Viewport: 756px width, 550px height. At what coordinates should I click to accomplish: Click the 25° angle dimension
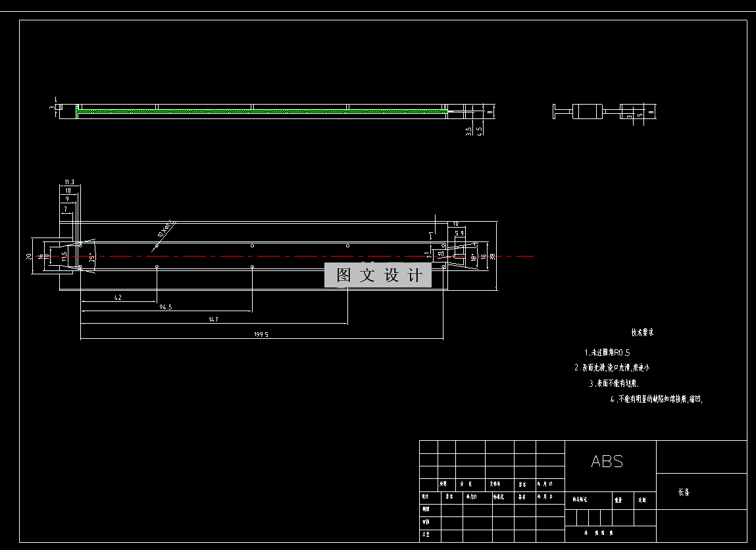[91, 257]
